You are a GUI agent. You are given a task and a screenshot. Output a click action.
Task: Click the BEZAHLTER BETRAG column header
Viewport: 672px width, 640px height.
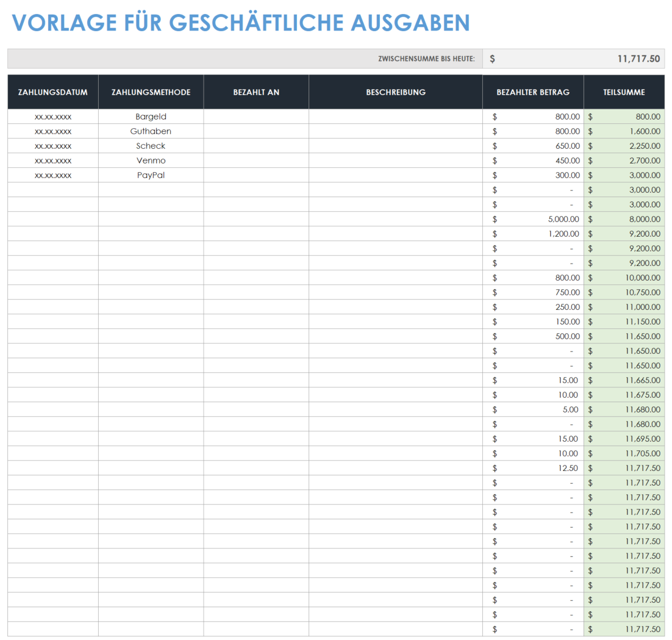tap(533, 92)
